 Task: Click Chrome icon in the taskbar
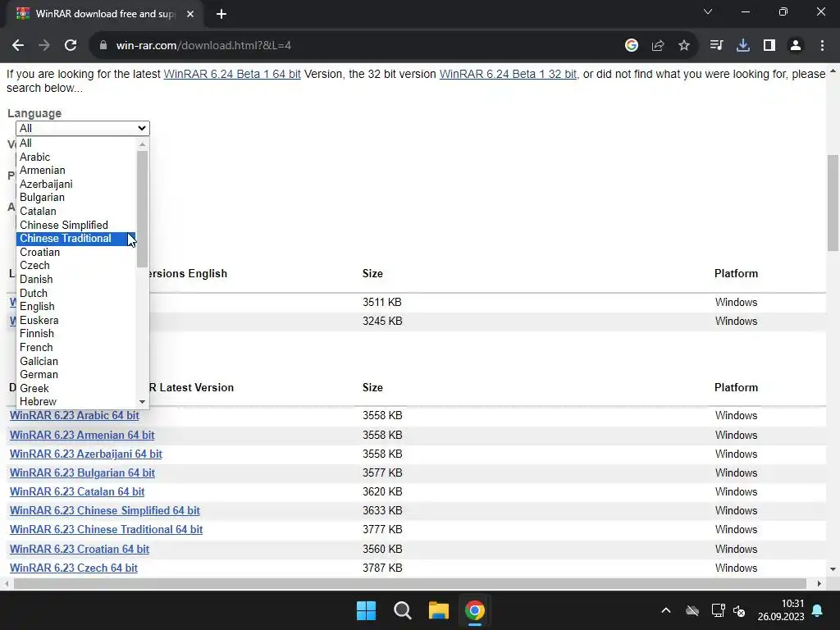[x=474, y=610]
